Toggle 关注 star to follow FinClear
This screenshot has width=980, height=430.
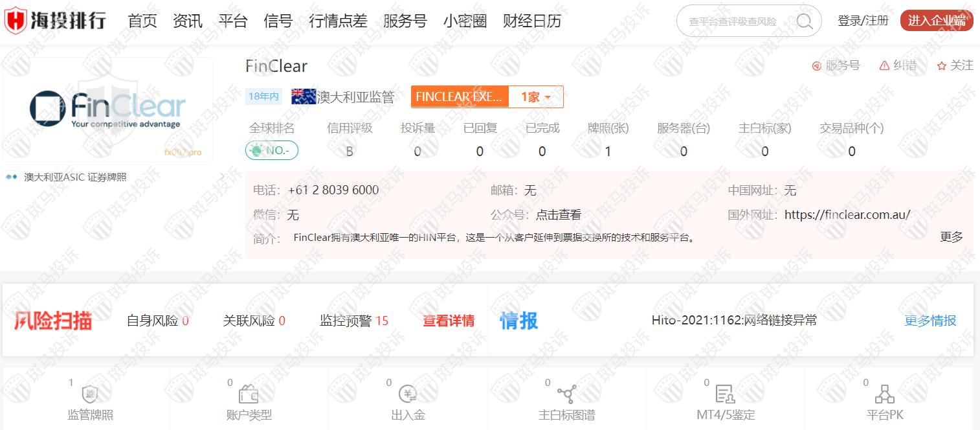[942, 66]
